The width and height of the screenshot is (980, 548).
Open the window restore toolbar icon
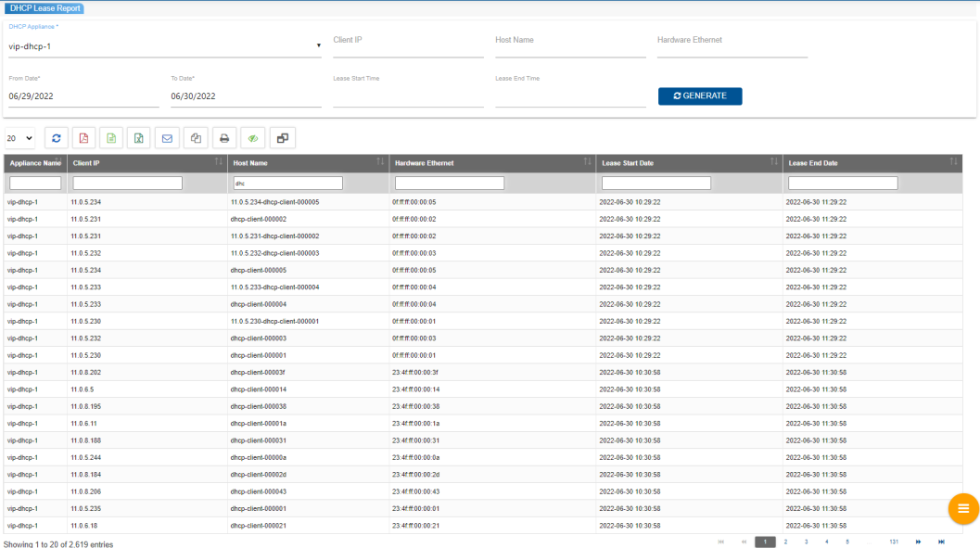[283, 138]
